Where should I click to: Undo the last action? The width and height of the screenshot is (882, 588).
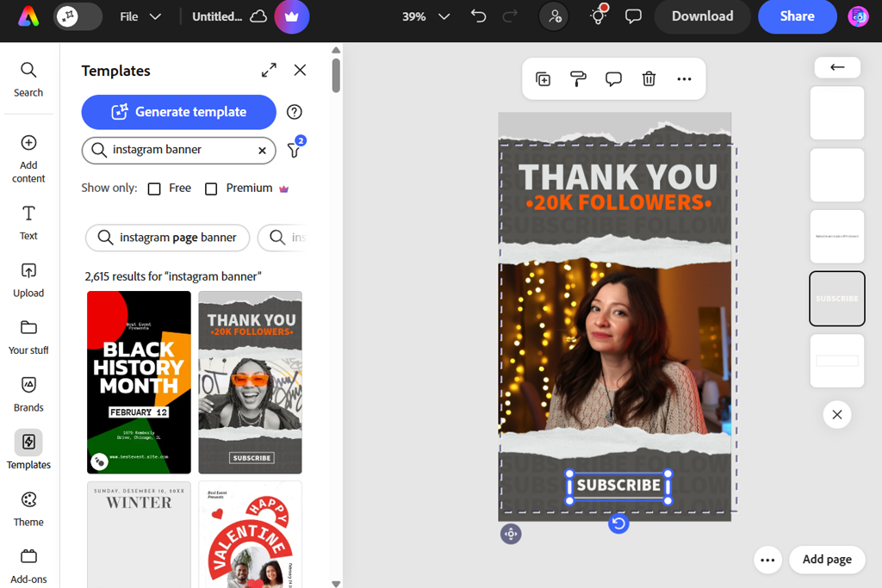[478, 16]
